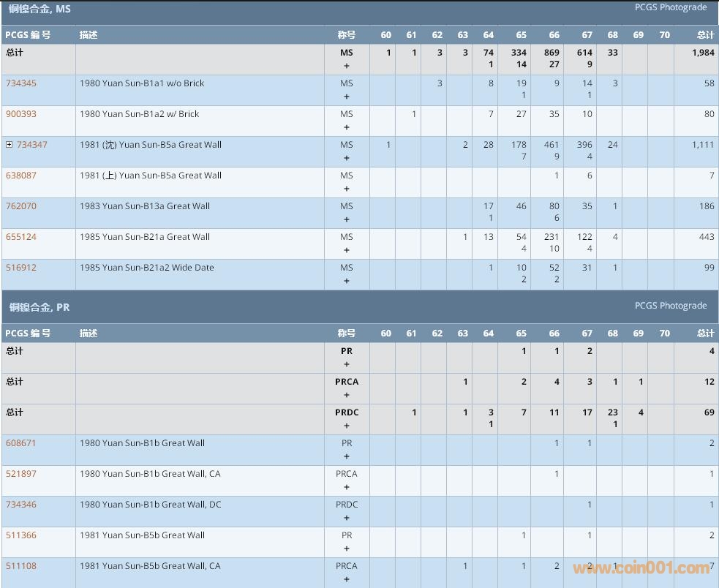
Task: Expand plus under MS for 900393
Action: pos(347,127)
